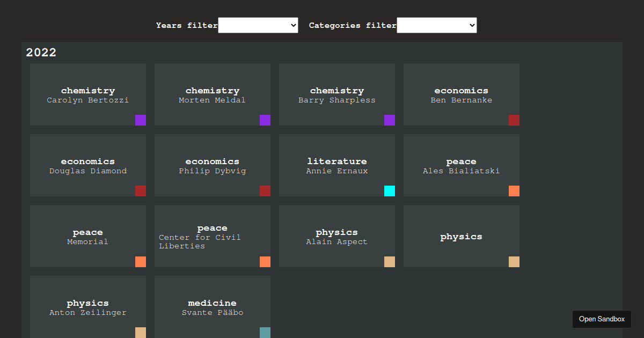Viewport: 644px width, 338px height.
Task: Click tan swatch on Anton Zeilinger card
Action: 141,333
